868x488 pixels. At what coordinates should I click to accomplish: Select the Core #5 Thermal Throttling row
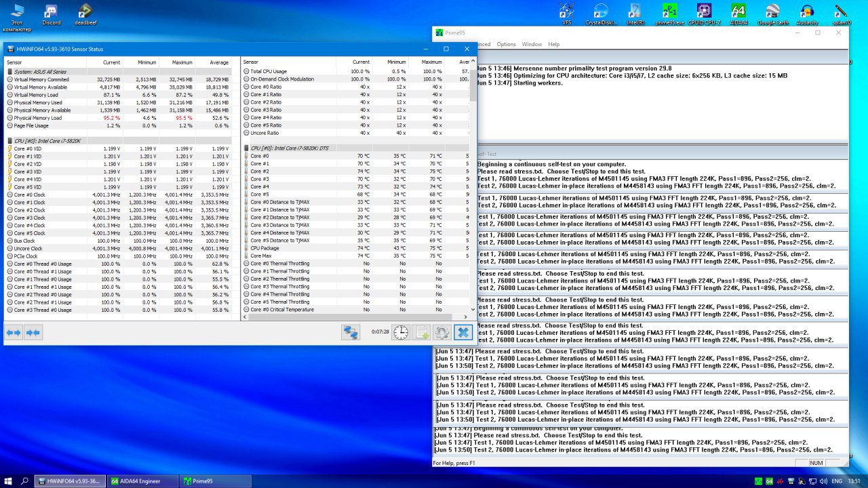pos(355,302)
